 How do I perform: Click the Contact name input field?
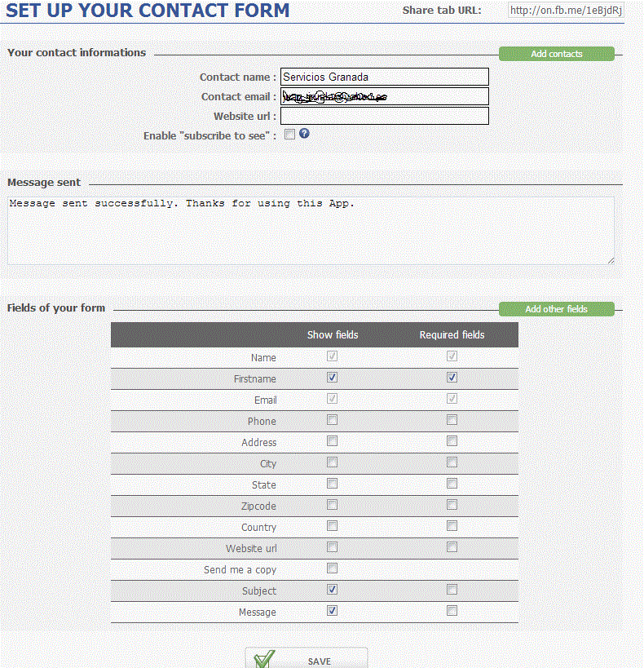[x=384, y=77]
